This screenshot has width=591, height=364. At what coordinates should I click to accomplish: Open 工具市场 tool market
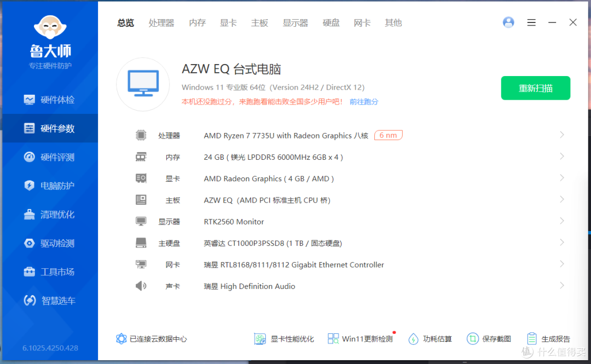point(49,272)
